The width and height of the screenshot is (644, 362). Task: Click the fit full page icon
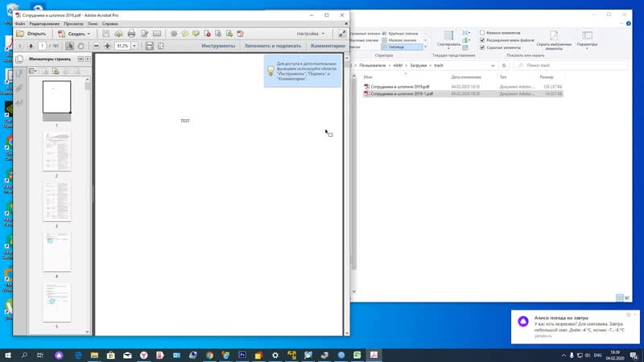(160, 46)
